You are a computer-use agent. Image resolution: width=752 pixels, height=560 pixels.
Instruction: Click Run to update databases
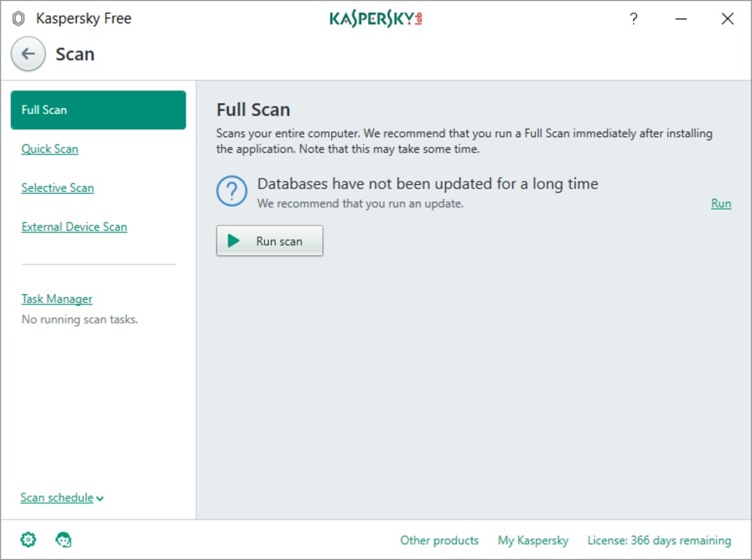coord(720,204)
